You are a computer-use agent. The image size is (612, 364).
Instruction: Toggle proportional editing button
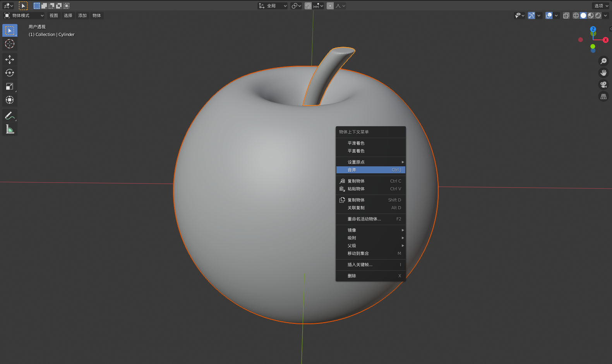[330, 6]
